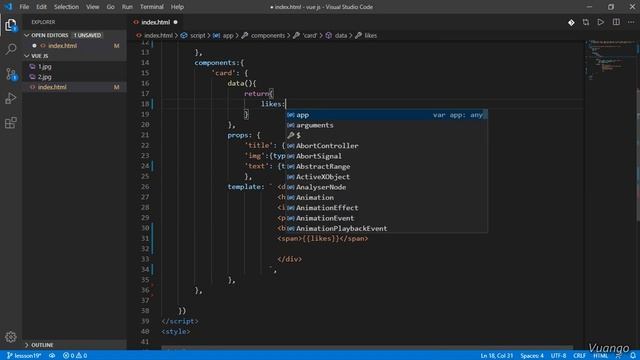Open the Selection menu

pyautogui.click(x=66, y=7)
